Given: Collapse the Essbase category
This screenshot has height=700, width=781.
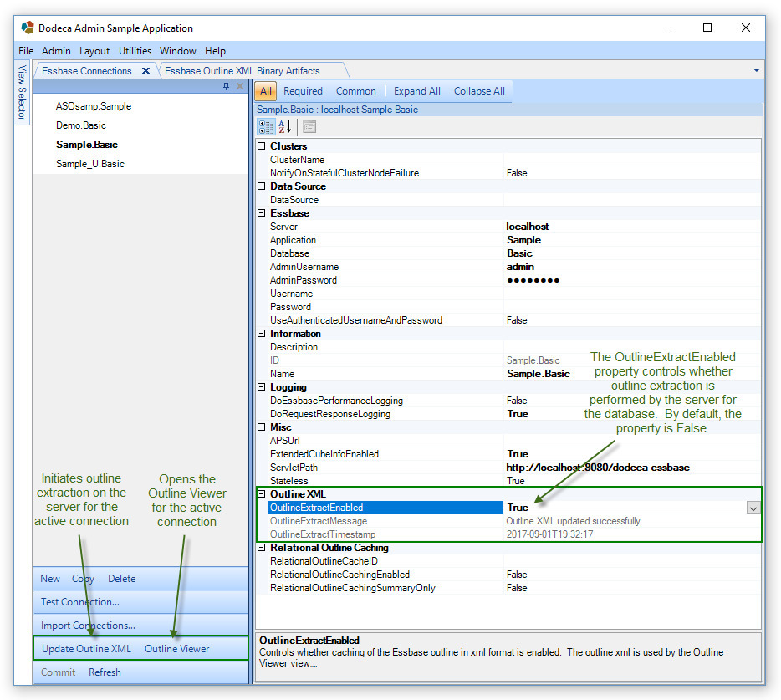Looking at the screenshot, I should 261,213.
